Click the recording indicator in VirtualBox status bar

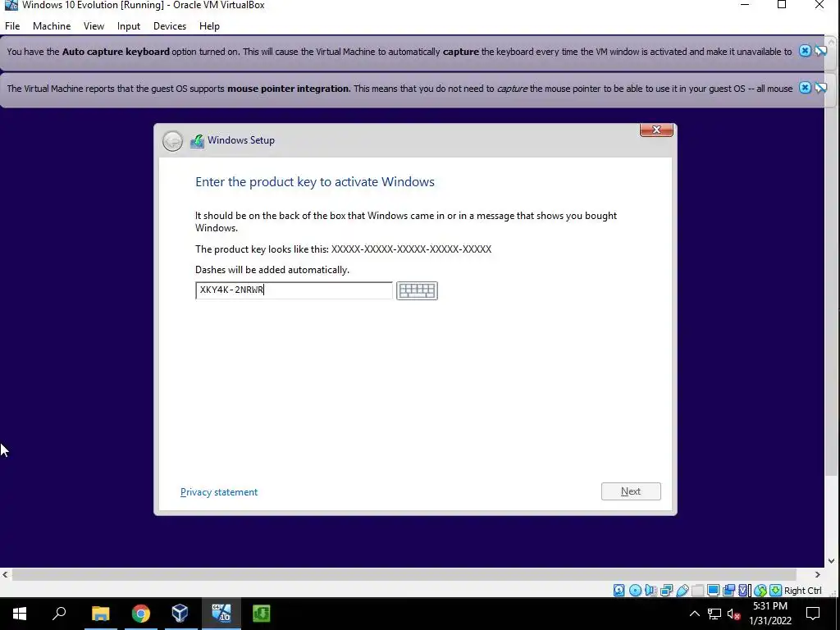[728, 591]
